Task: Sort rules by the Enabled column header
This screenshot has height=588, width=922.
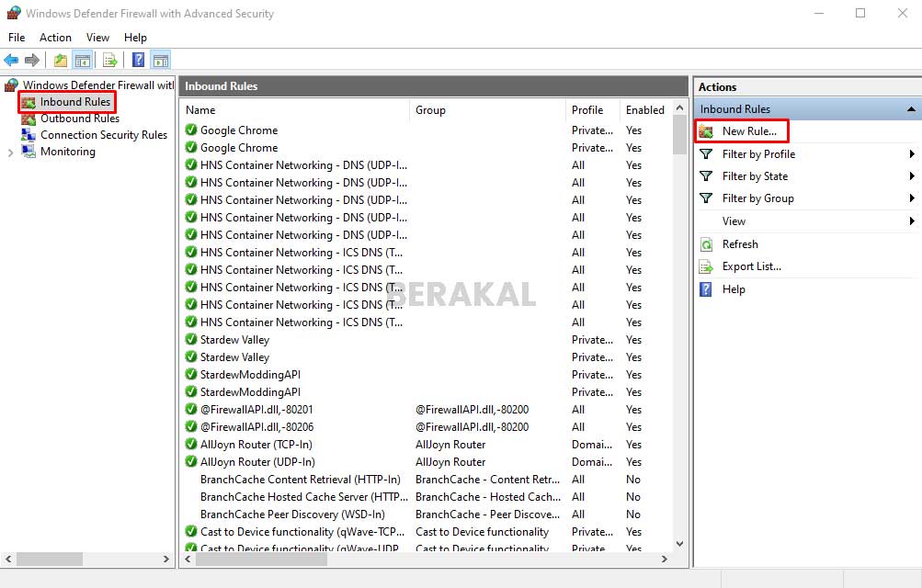Action: click(644, 110)
